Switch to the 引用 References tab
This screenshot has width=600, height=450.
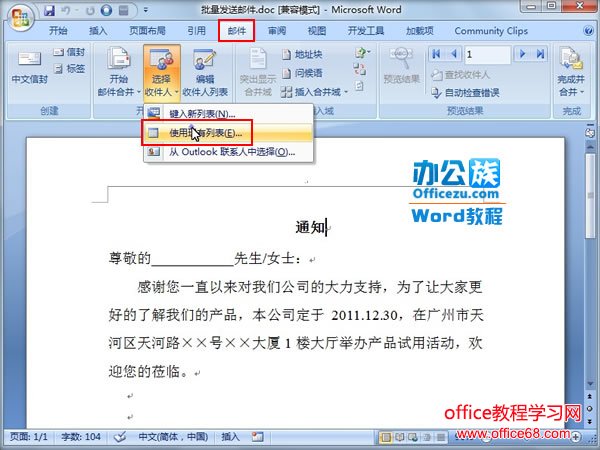[x=197, y=31]
